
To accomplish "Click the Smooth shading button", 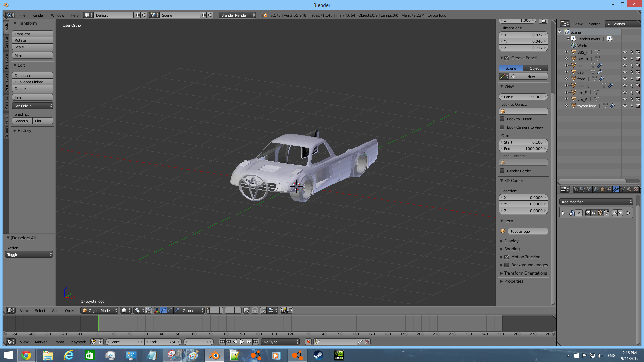I will point(22,121).
